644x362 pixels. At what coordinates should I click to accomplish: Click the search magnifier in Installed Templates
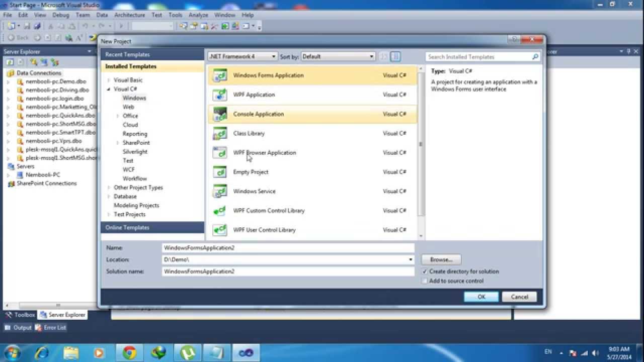(535, 57)
